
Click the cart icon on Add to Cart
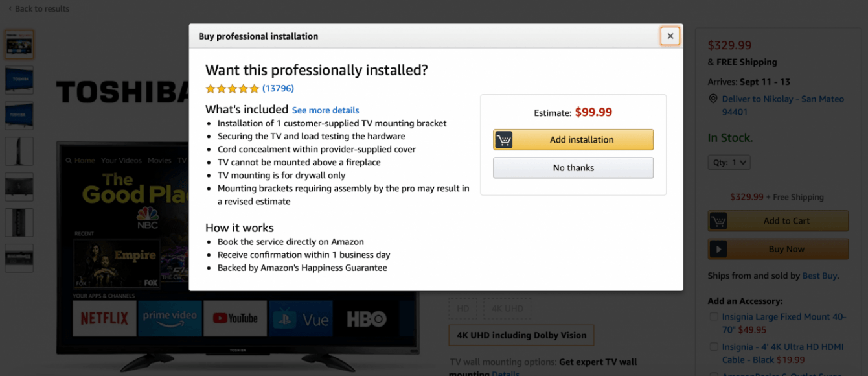click(718, 221)
